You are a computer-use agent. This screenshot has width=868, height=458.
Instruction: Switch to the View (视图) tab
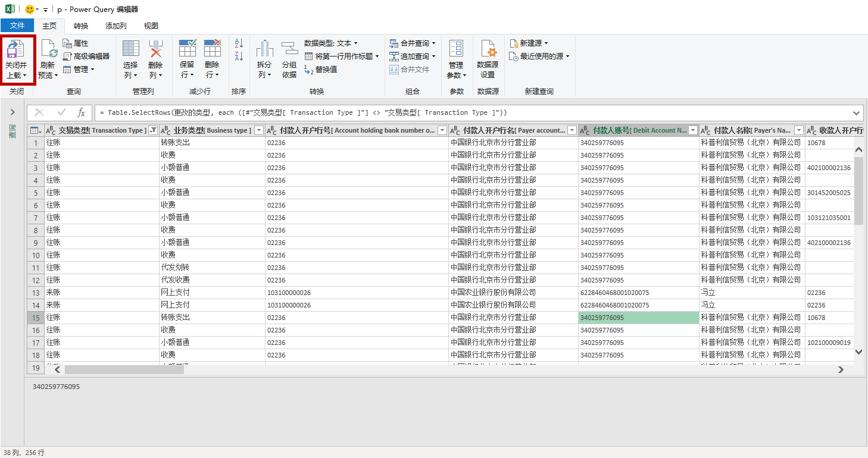pyautogui.click(x=151, y=26)
